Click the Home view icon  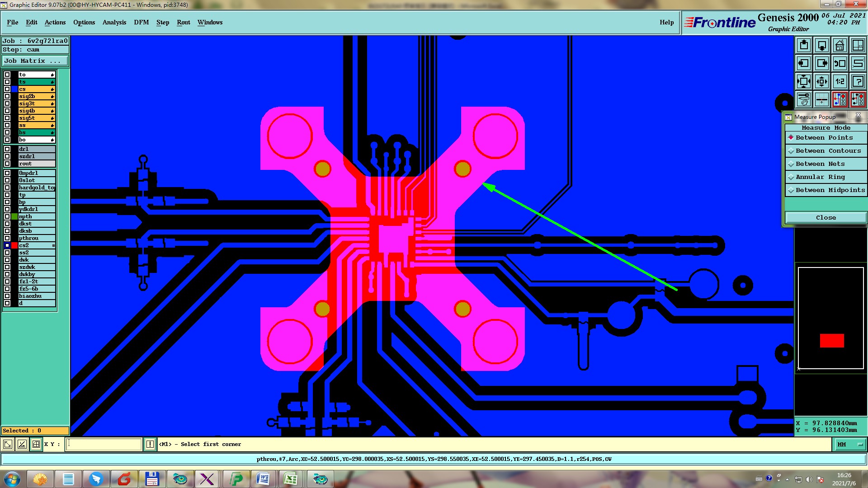click(840, 45)
